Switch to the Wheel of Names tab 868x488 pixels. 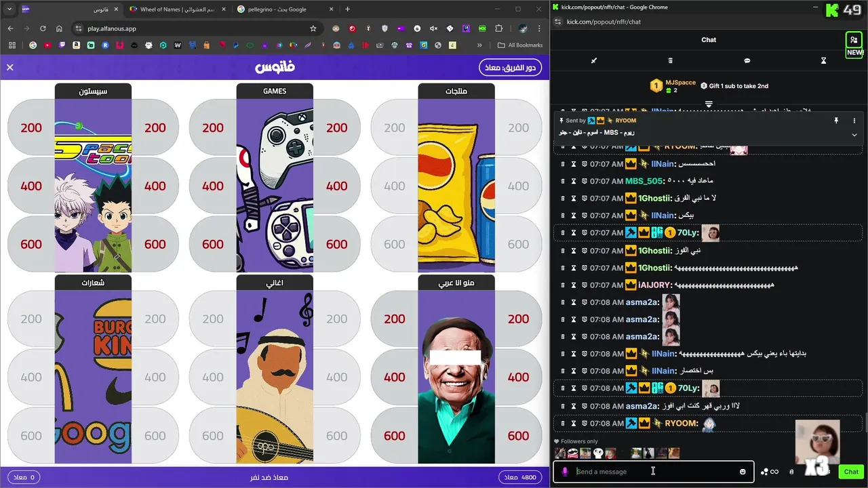tap(178, 9)
